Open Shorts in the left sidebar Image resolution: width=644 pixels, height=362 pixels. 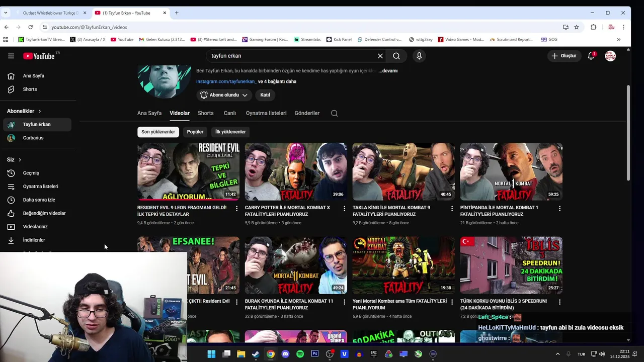[x=37, y=89]
